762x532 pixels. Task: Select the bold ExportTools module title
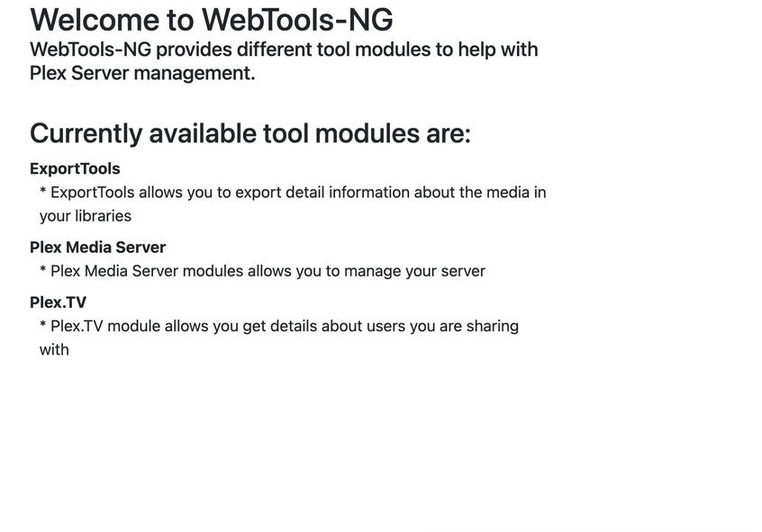(75, 168)
